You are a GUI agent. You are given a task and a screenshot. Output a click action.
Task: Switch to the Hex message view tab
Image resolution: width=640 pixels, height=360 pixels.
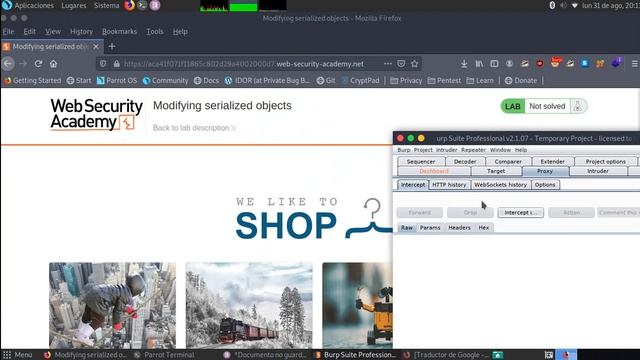tap(484, 228)
